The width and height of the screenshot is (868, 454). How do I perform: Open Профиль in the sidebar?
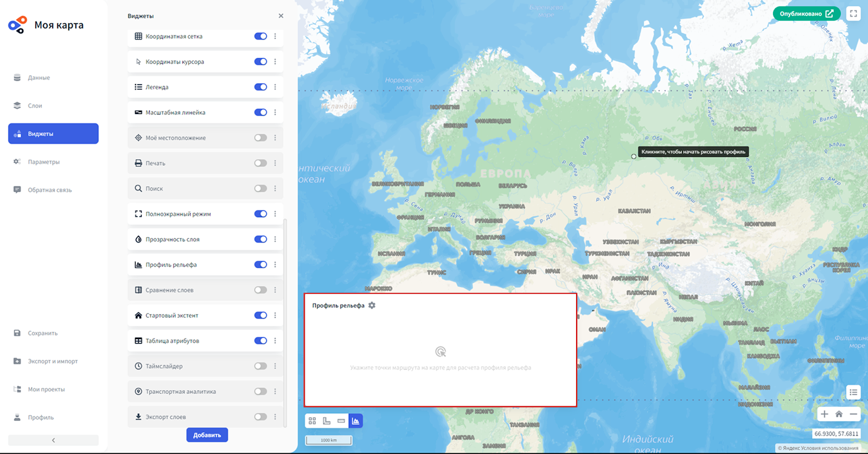pyautogui.click(x=53, y=418)
